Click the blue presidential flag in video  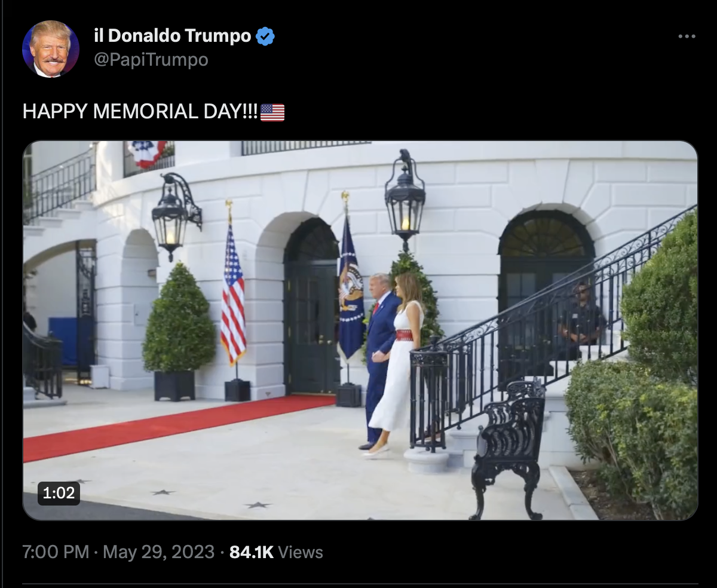(x=351, y=288)
